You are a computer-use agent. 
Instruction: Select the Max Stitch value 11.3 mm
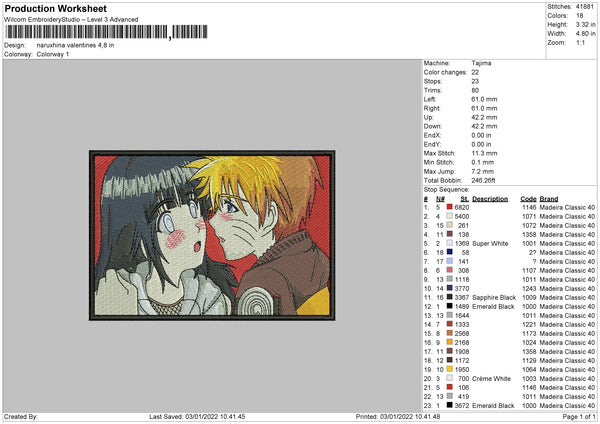point(484,153)
